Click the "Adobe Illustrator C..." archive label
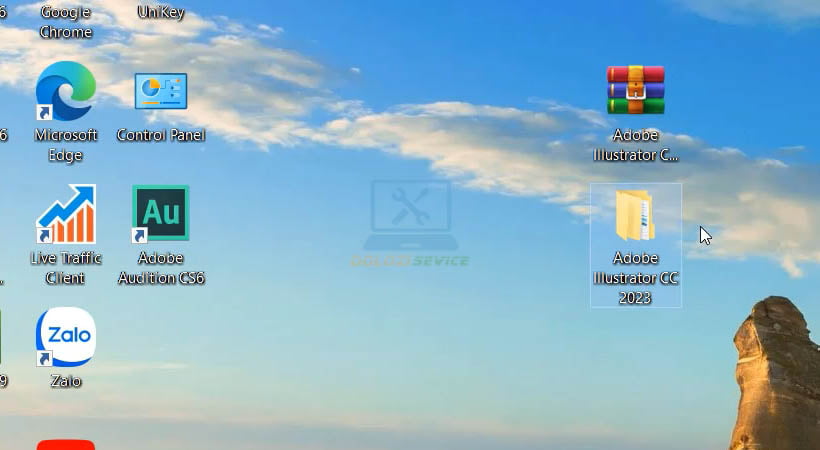 click(636, 145)
